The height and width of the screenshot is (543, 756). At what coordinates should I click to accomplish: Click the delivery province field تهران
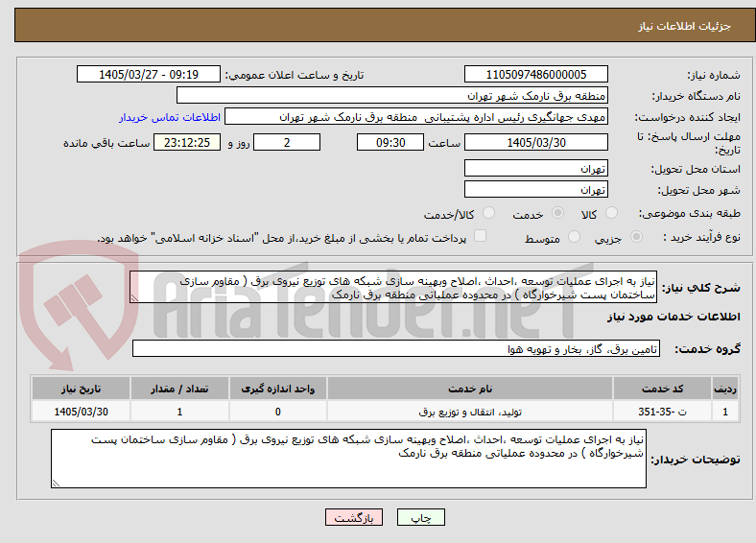tap(535, 168)
